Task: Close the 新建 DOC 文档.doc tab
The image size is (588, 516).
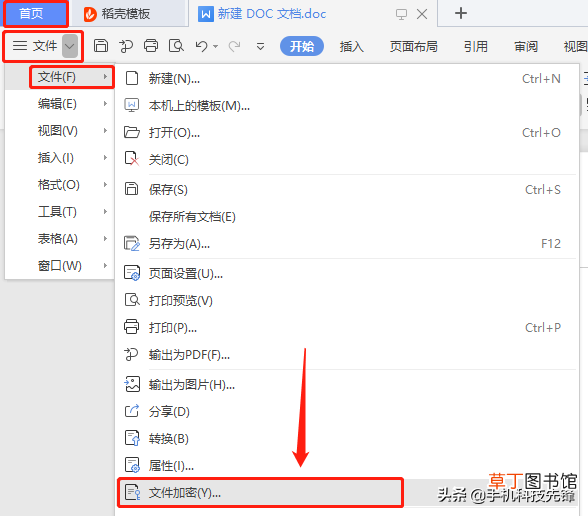Action: tap(422, 14)
